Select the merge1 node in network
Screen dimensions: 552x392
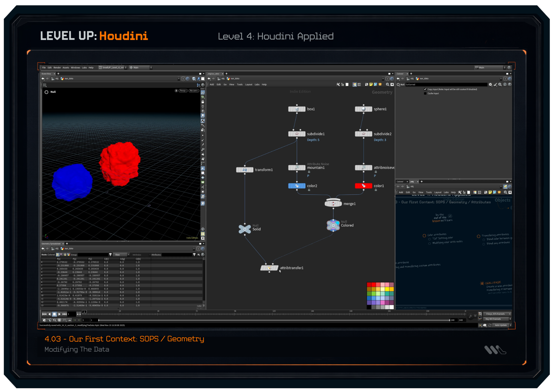click(x=333, y=204)
